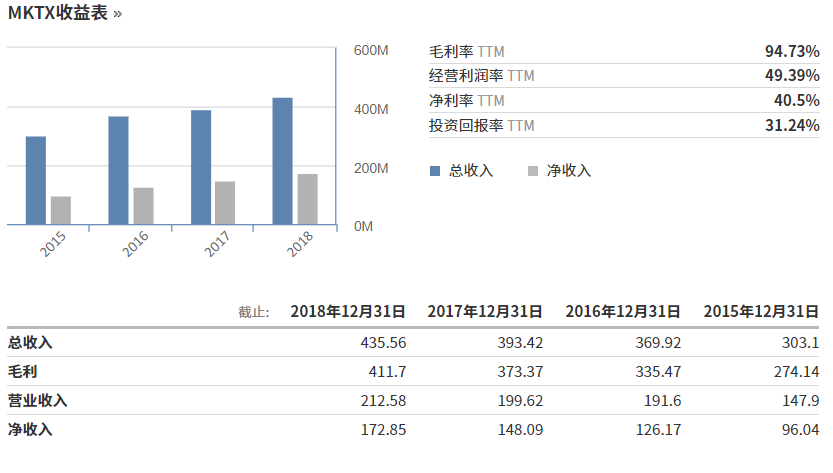Click the 600M y-axis label
Screen dimensions: 833x473
371,50
